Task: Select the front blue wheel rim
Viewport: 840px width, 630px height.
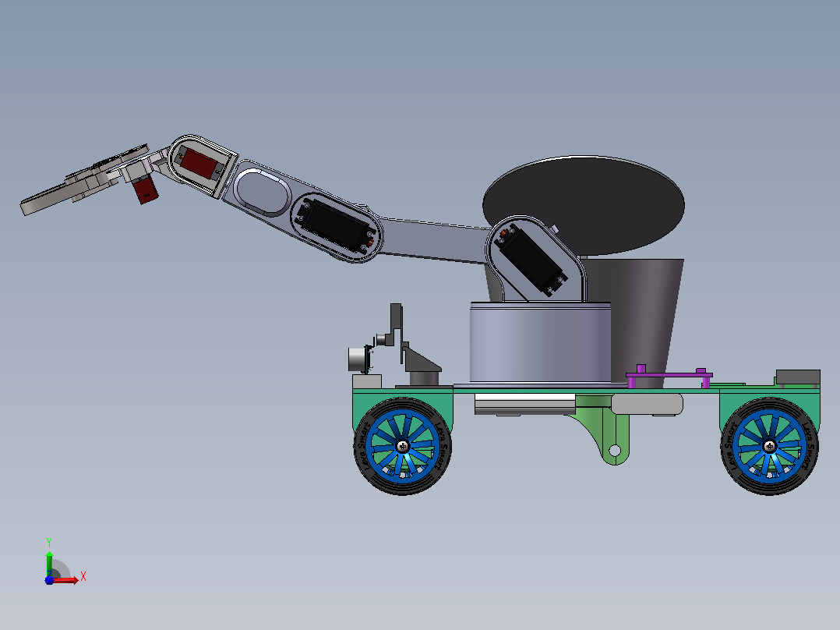Action: 402,446
